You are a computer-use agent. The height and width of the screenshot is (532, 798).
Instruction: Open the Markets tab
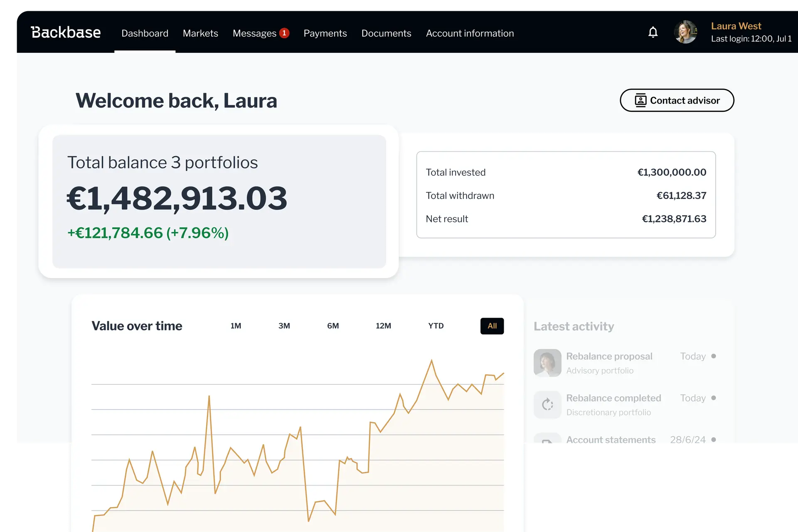[x=200, y=33]
